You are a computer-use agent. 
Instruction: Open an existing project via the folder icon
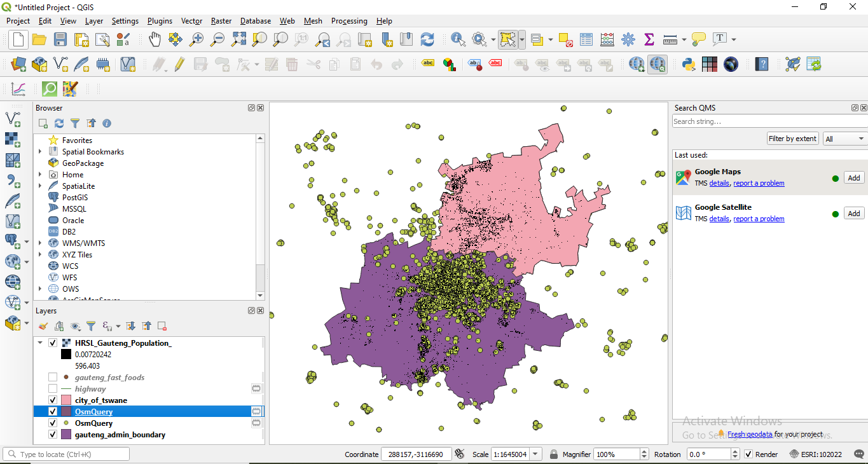pos(39,39)
